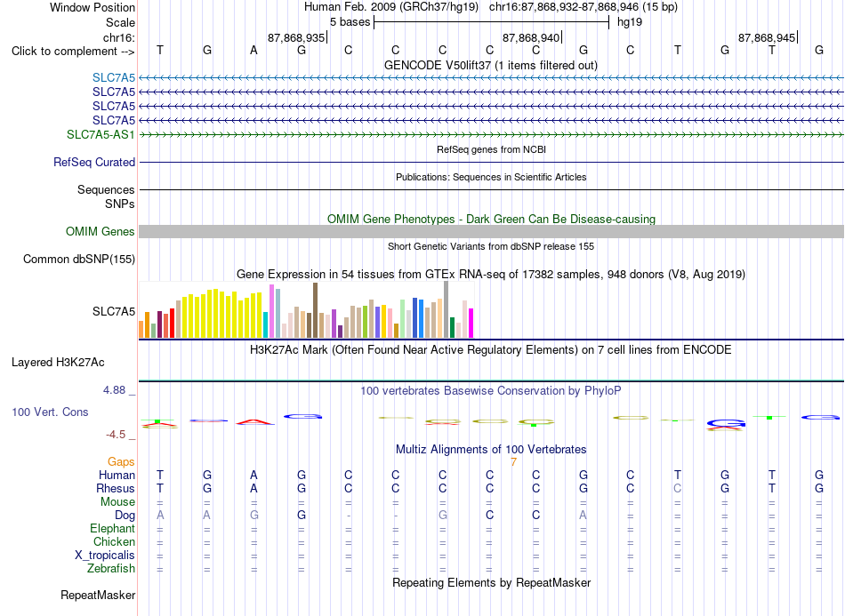The width and height of the screenshot is (845, 616).
Task: Click the Scale label
Action: 120,22
